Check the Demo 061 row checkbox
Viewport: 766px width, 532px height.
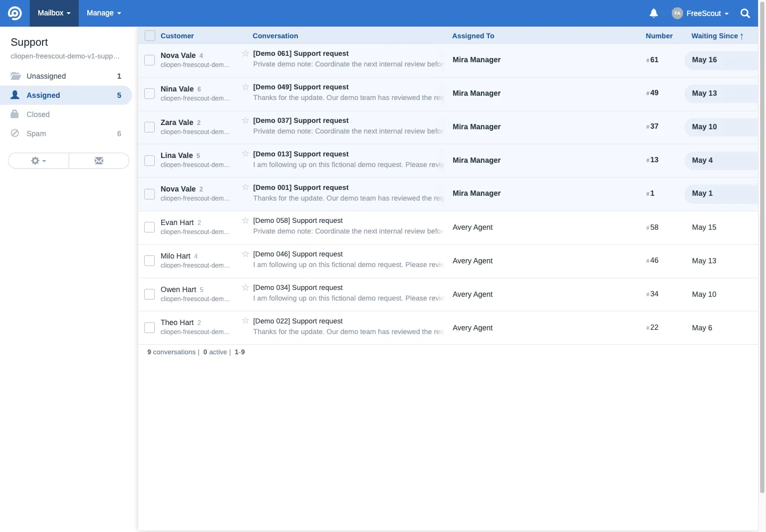pos(149,60)
